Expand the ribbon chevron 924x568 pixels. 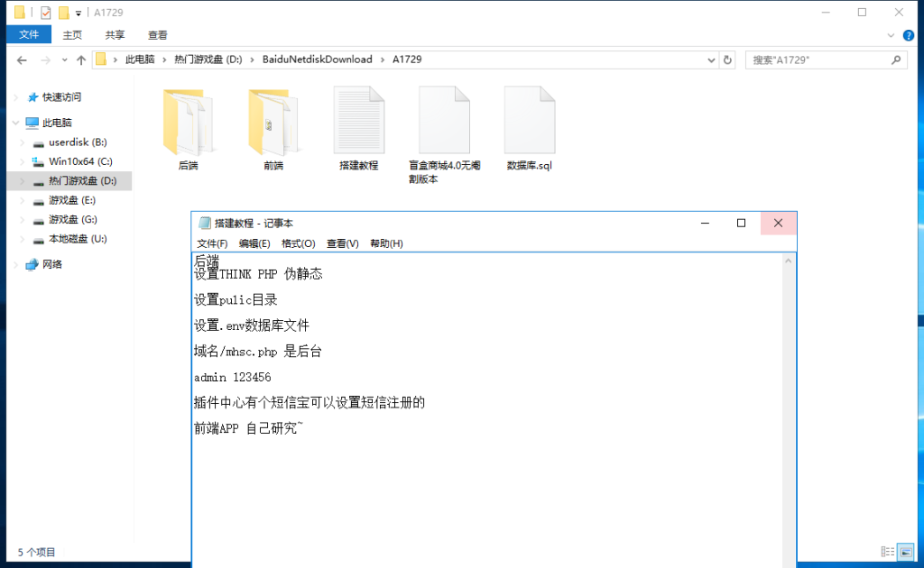pyautogui.click(x=891, y=35)
